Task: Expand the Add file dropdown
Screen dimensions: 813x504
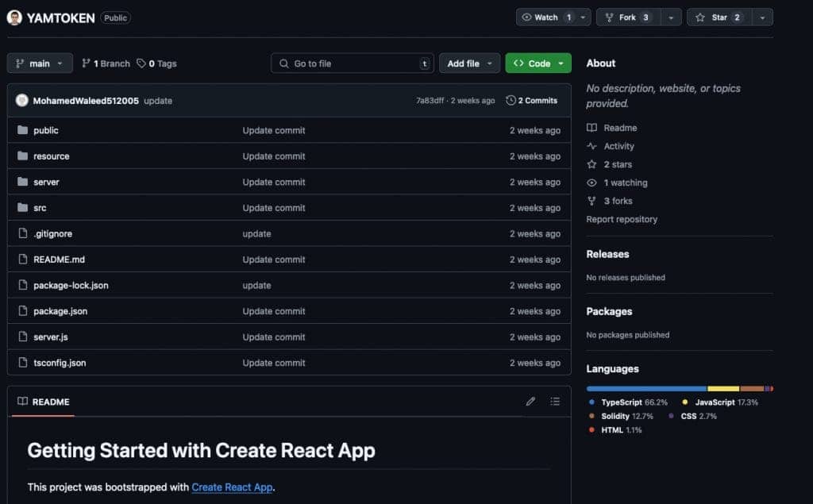Action: [x=469, y=63]
